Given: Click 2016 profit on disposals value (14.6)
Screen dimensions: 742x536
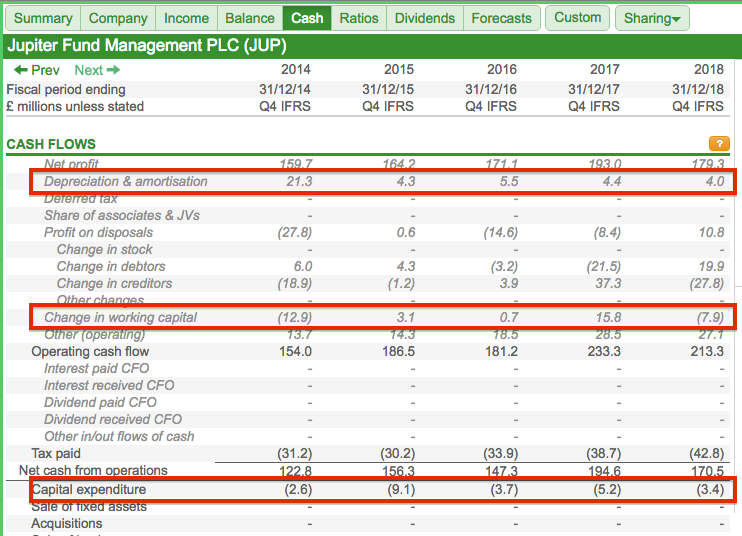Looking at the screenshot, I should pyautogui.click(x=501, y=233).
